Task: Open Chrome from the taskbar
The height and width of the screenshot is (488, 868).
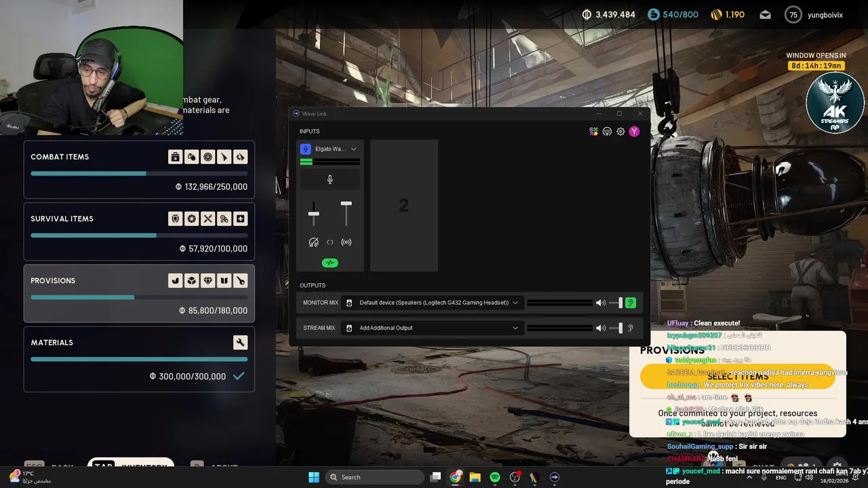Action: coord(456,477)
